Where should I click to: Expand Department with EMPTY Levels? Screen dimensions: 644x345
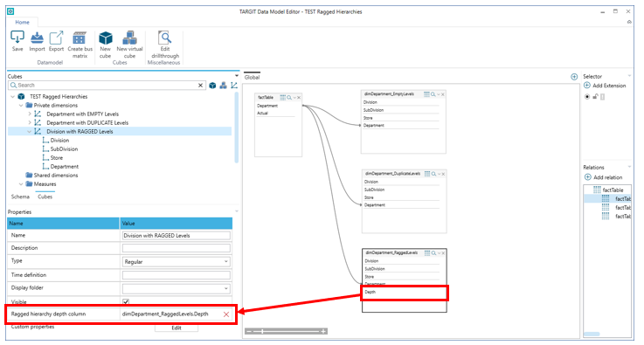pyautogui.click(x=29, y=114)
